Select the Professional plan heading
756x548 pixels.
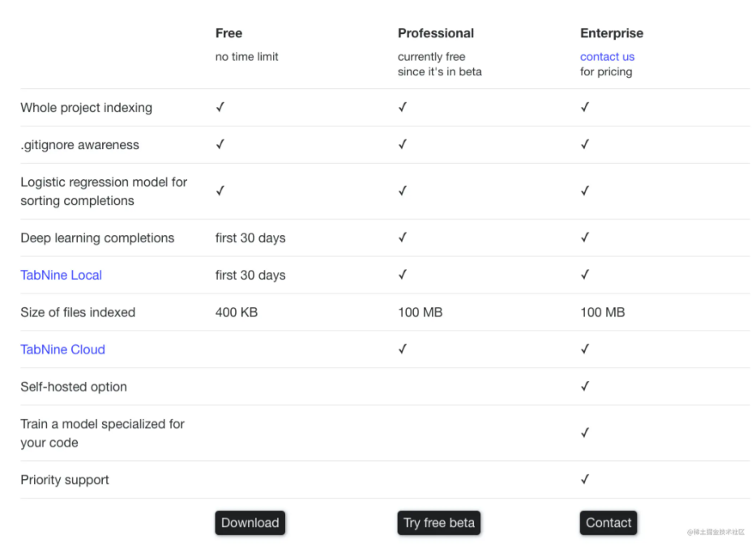pos(435,33)
